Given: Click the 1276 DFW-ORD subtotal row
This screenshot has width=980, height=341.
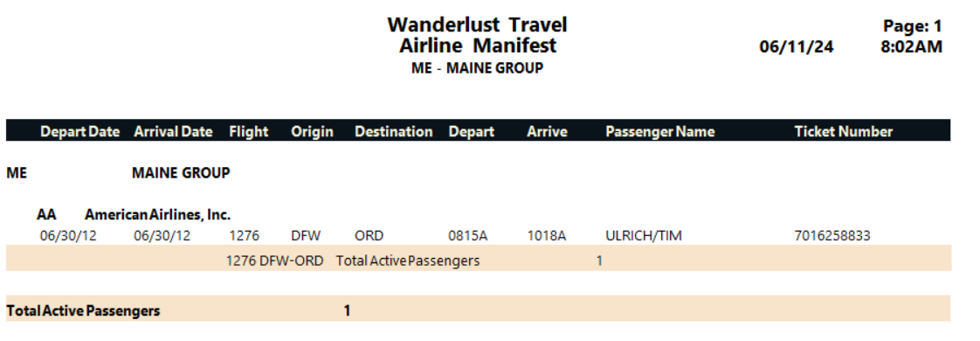Looking at the screenshot, I should coord(479,258).
